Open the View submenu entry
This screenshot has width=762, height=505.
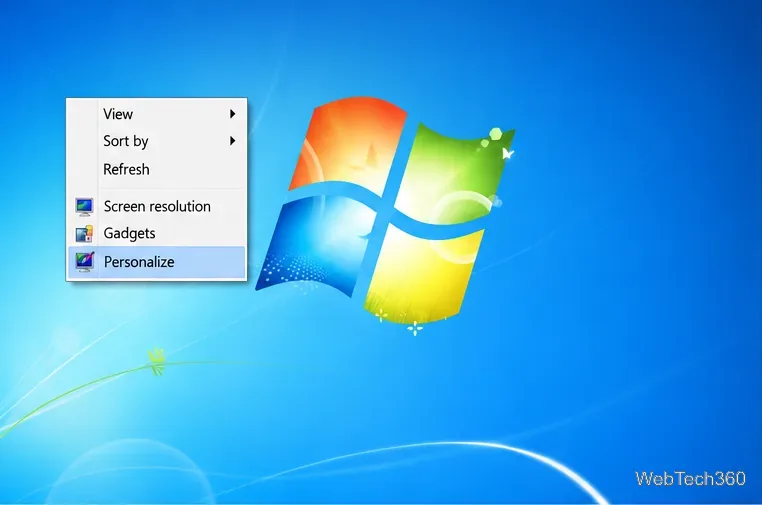point(156,114)
